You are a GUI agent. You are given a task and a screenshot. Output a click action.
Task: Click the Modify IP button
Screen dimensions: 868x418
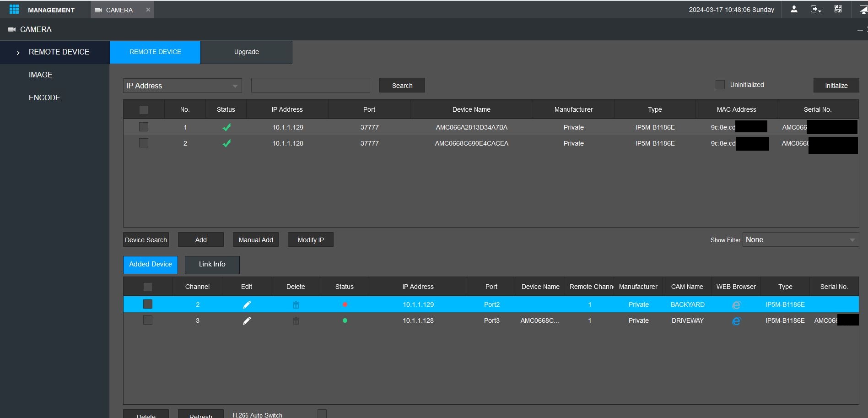point(311,239)
